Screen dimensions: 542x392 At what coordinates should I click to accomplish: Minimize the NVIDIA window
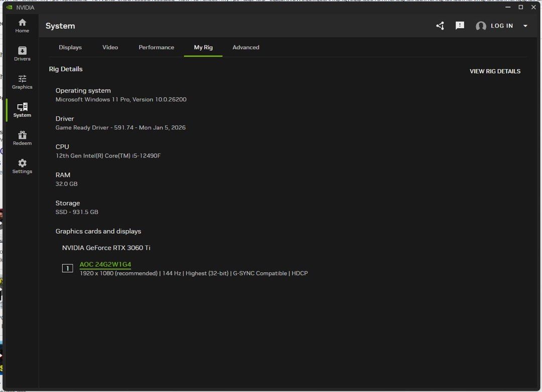tap(508, 7)
